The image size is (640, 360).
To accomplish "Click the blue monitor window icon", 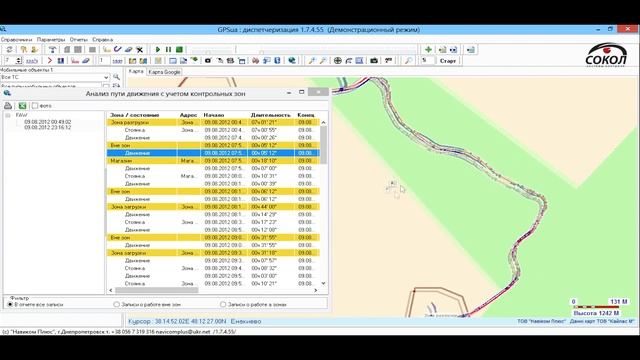I will click(173, 60).
